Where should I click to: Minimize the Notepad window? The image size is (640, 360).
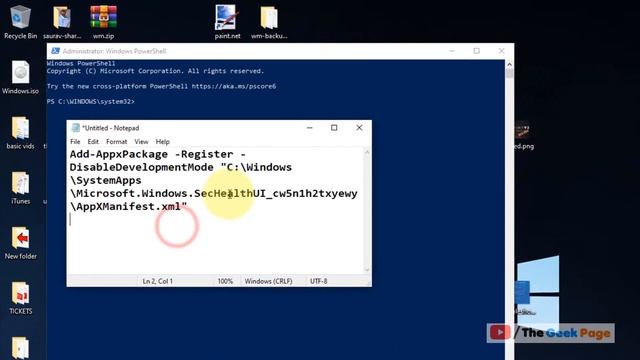(x=309, y=128)
